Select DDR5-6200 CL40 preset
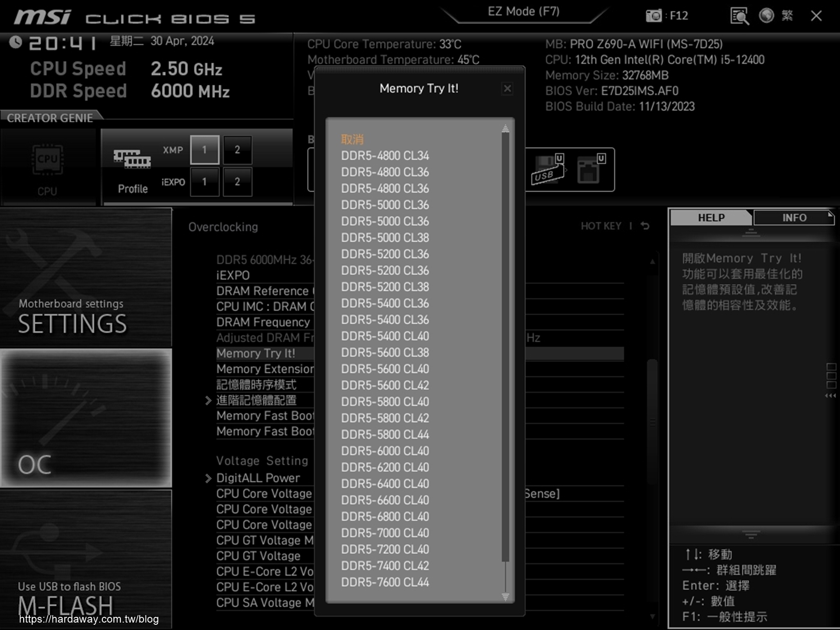The image size is (840, 630). (x=385, y=467)
